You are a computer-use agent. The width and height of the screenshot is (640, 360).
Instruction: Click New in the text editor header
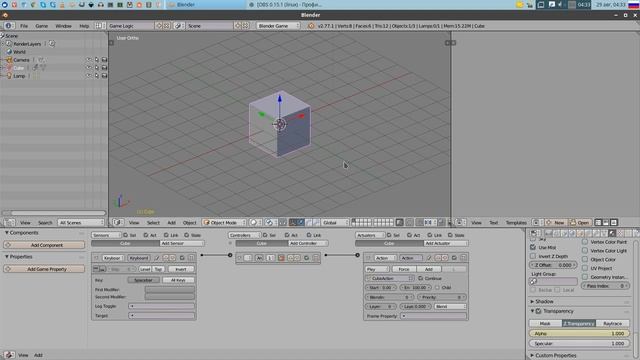click(556, 222)
